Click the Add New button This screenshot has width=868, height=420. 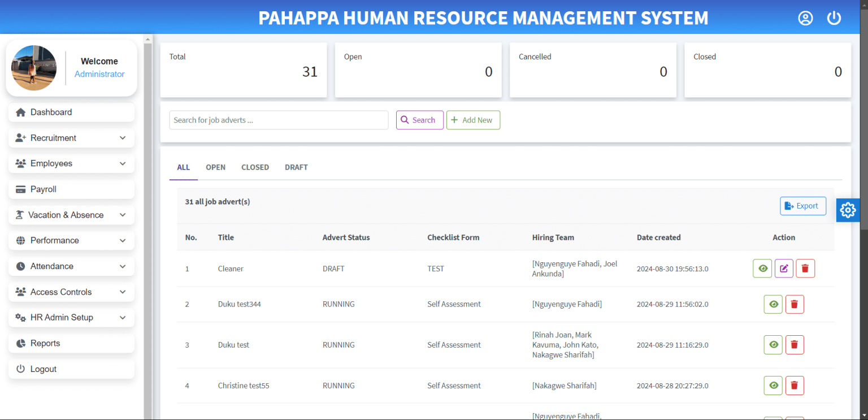pyautogui.click(x=473, y=120)
